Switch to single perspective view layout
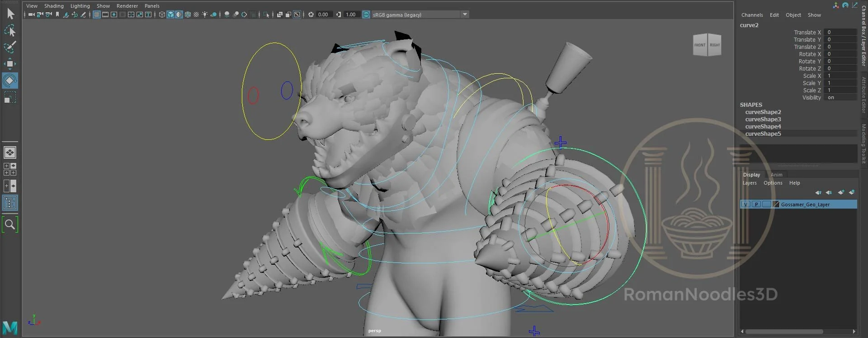 click(10, 152)
